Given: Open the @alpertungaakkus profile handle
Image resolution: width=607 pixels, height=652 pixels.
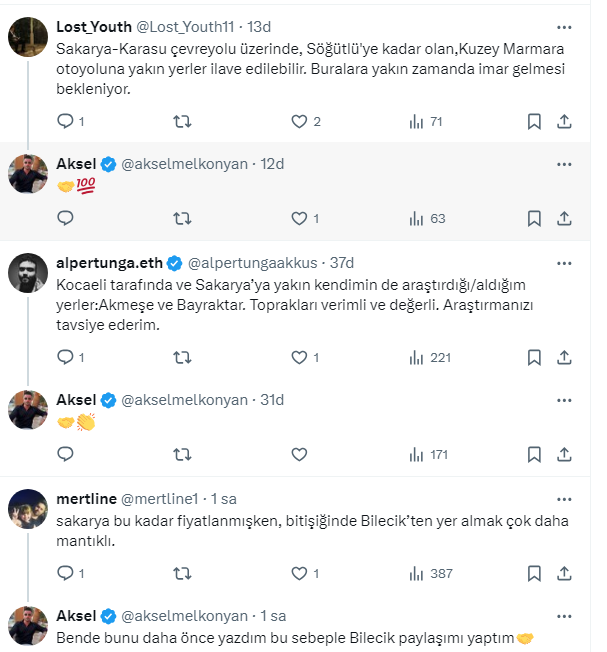Looking at the screenshot, I should click(250, 263).
